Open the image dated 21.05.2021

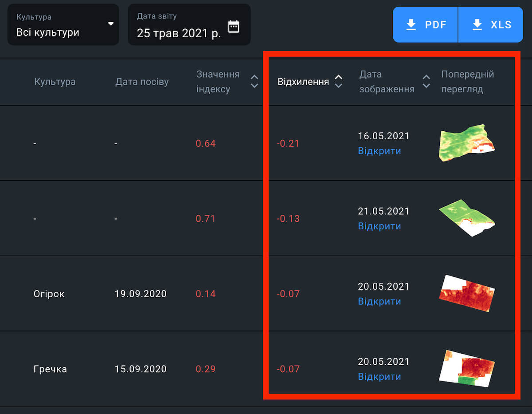[x=379, y=226]
